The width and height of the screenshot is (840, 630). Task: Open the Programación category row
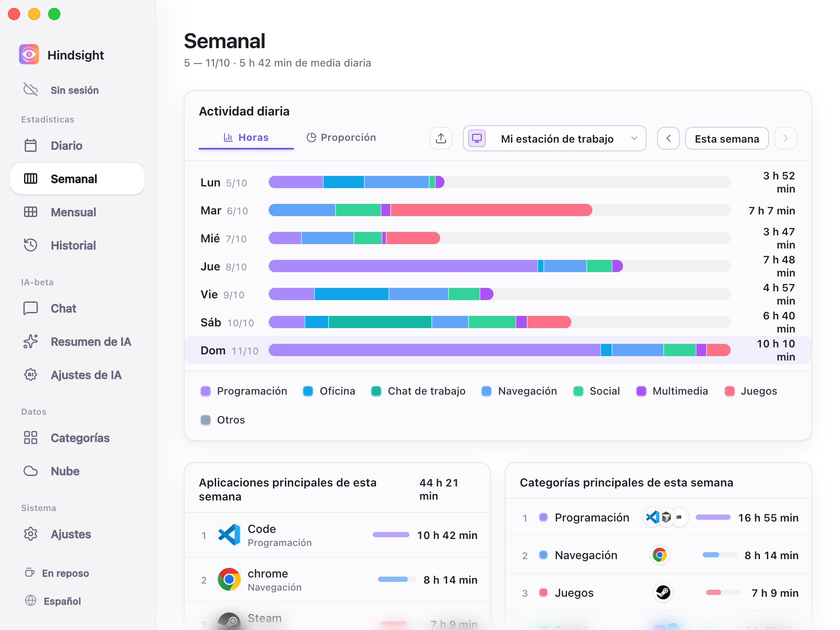click(658, 518)
